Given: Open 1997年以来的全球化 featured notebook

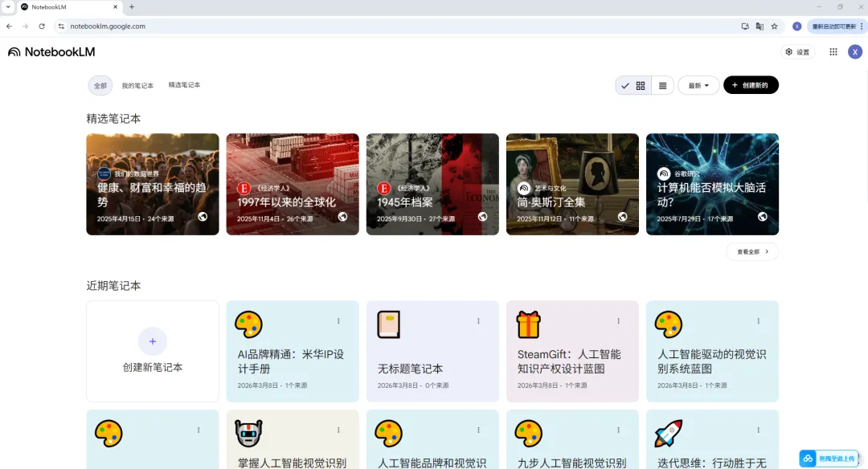Looking at the screenshot, I should pos(293,184).
